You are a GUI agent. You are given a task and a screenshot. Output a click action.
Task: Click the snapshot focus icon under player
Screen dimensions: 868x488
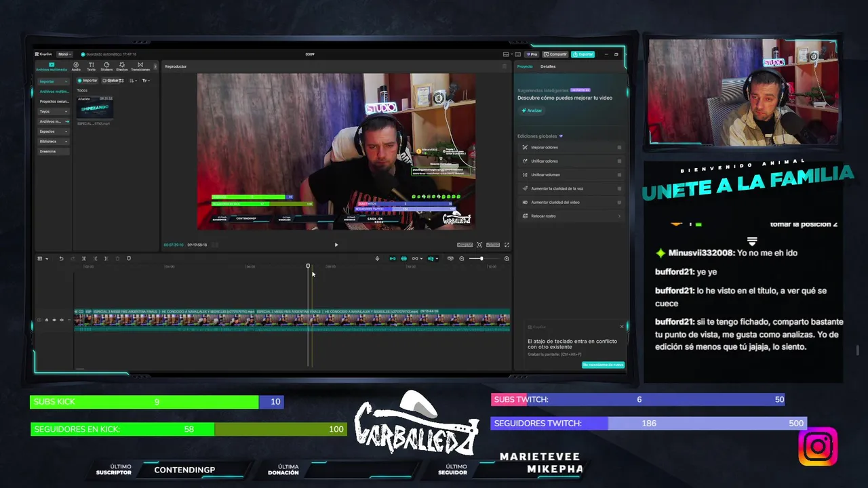[x=479, y=245]
